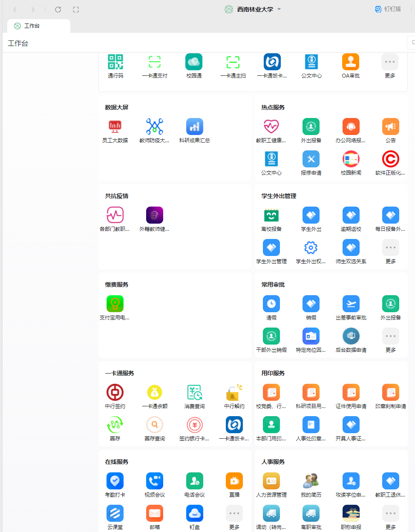
Task: Expand 更多 in 学生外出管理 section
Action: [x=390, y=248]
